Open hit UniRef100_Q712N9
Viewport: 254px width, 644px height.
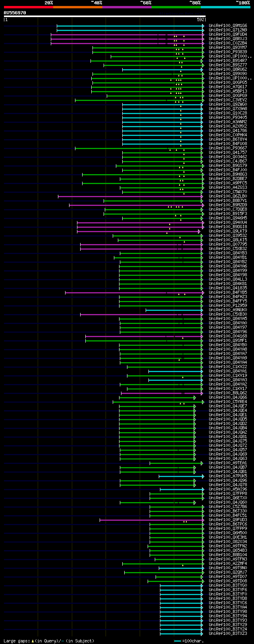228,30
